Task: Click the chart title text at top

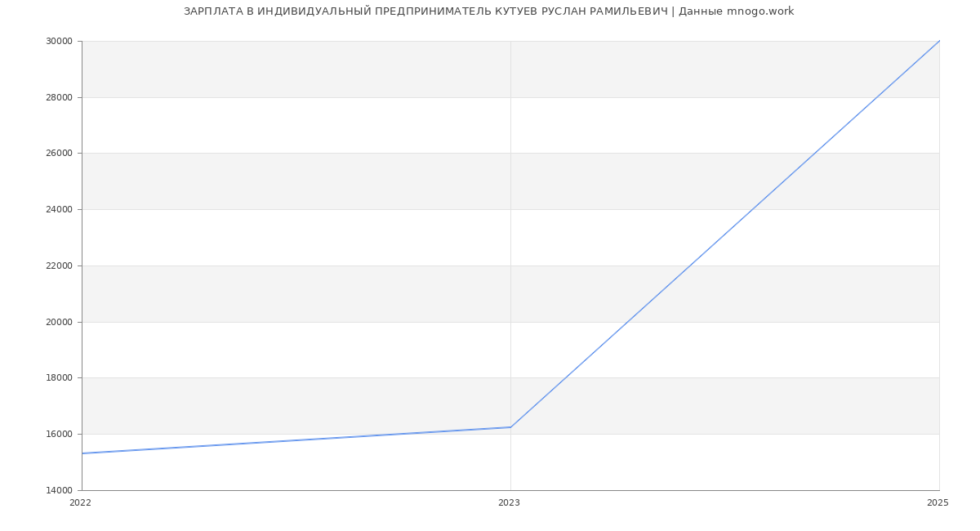Action: (x=488, y=11)
